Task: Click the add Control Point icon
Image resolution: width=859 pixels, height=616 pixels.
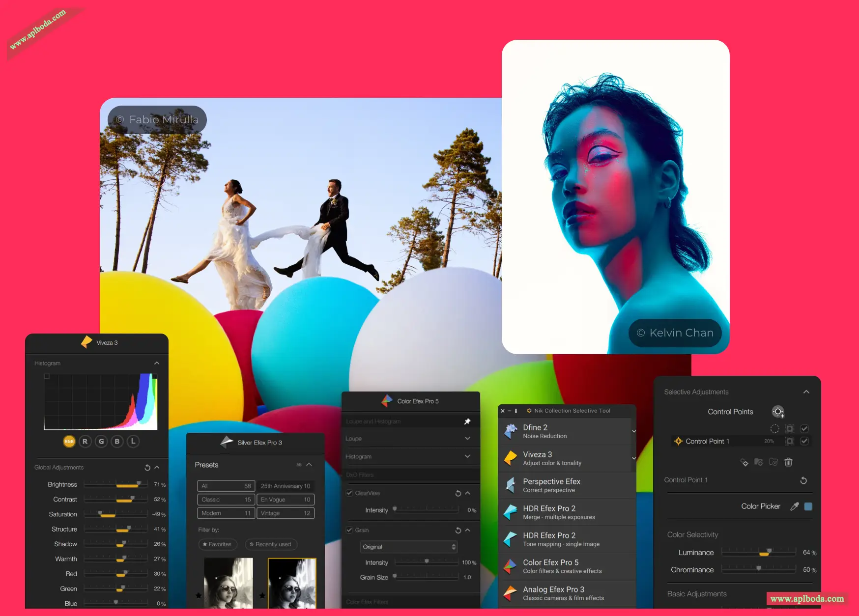Action: pyautogui.click(x=778, y=412)
